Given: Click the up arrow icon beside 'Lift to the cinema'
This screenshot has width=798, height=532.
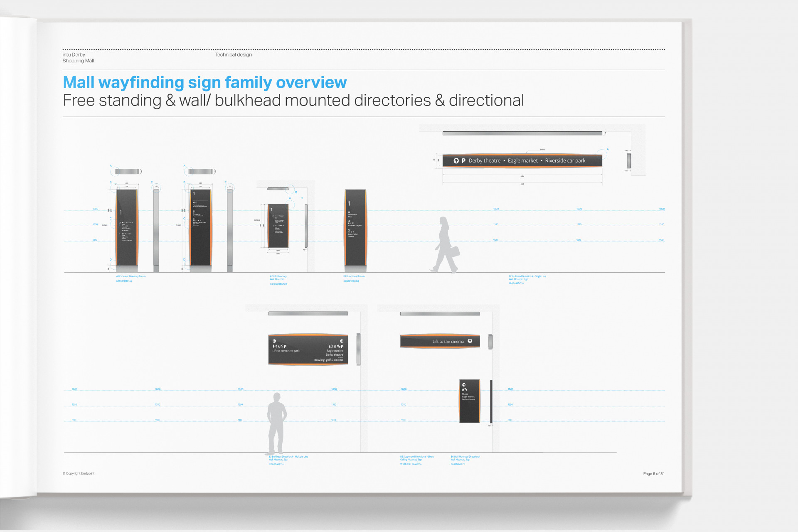Looking at the screenshot, I should (x=470, y=341).
